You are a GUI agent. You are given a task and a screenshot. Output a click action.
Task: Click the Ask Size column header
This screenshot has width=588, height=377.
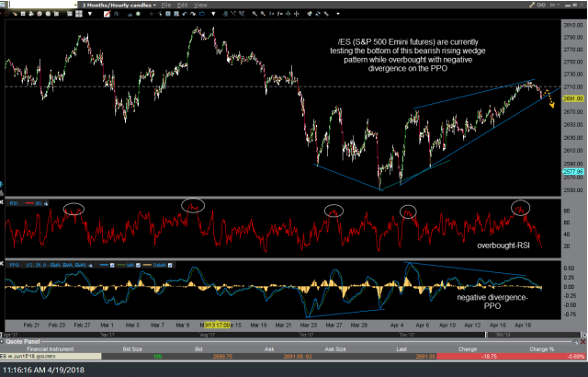point(335,348)
